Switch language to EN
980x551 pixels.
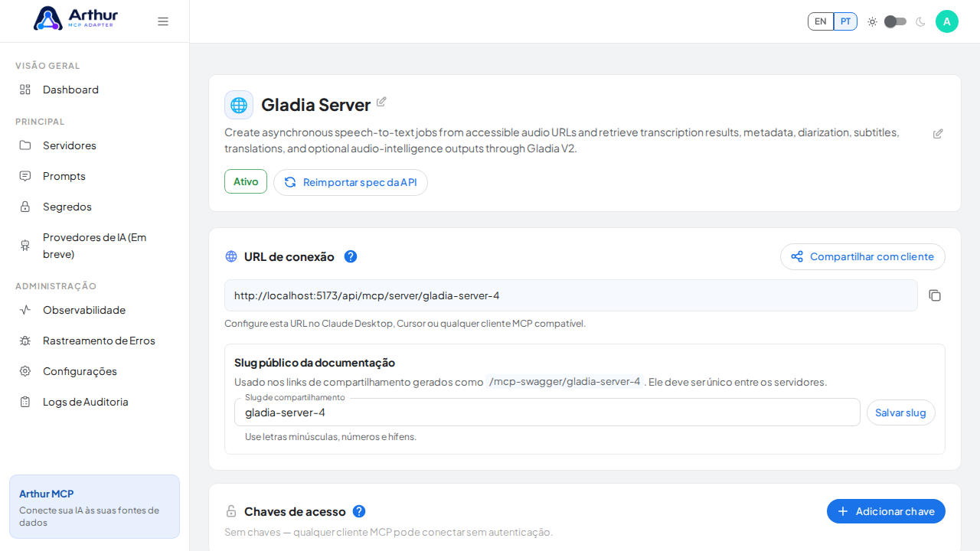click(x=821, y=21)
